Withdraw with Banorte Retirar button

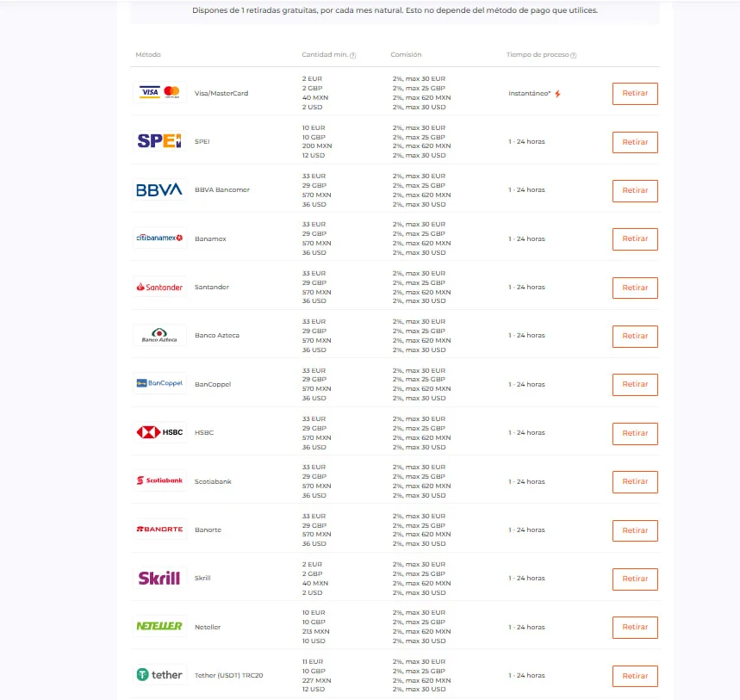point(635,530)
